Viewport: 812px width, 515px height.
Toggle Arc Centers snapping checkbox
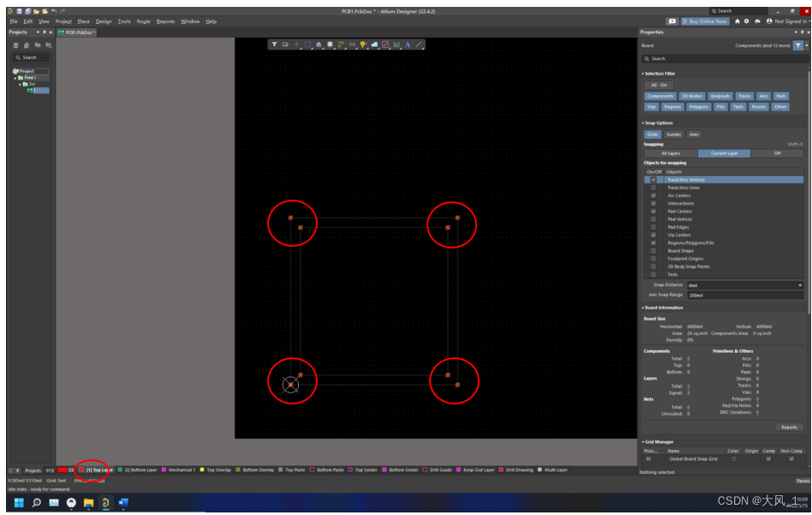click(x=653, y=196)
